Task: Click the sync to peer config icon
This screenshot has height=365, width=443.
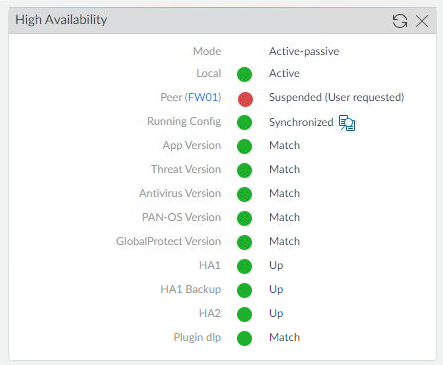Action: click(x=347, y=123)
